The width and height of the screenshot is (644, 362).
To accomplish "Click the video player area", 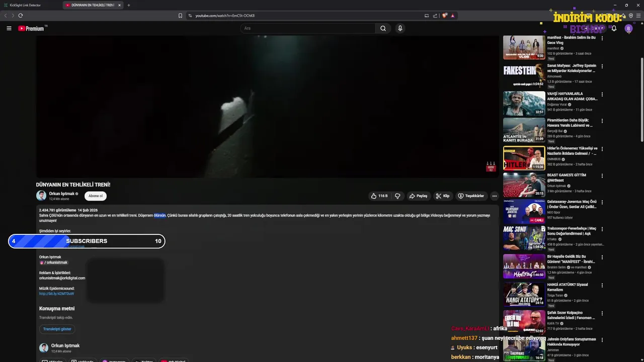I will click(267, 106).
